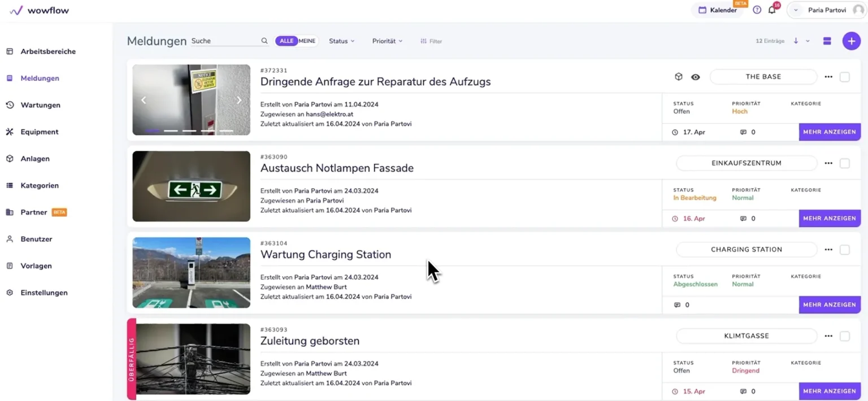Screen dimensions: 868x401
Task: Go to next image on elevator thumbnail
Action: click(x=239, y=100)
